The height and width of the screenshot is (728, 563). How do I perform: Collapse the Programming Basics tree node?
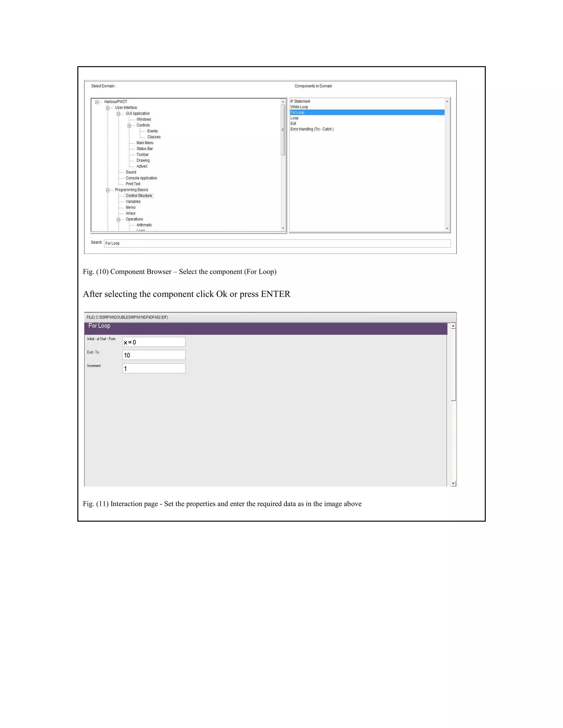coord(108,190)
